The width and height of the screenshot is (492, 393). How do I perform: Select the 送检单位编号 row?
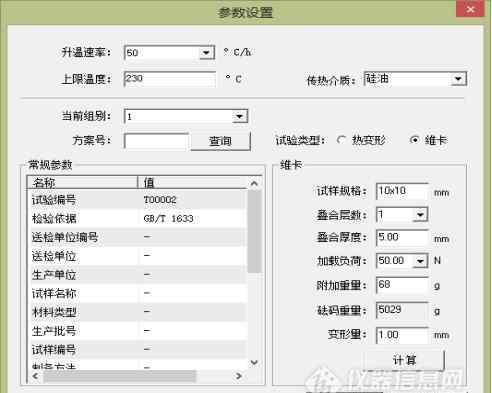point(137,237)
